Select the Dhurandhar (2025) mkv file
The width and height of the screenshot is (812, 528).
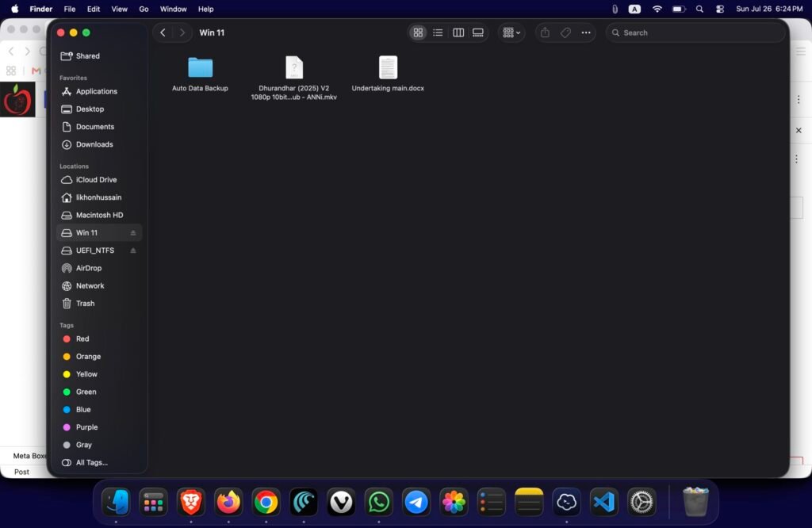[x=294, y=78]
